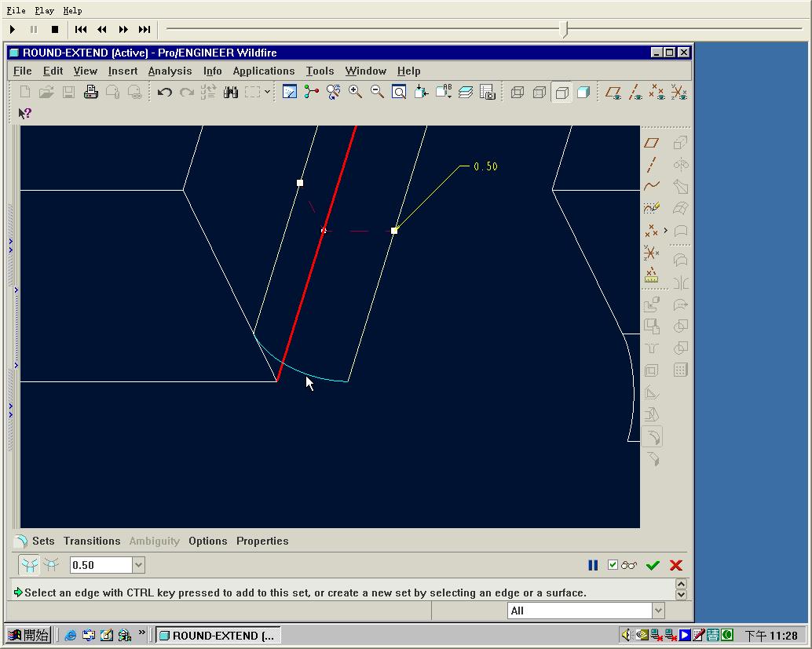Click the Print icon in the toolbar
This screenshot has height=649, width=812.
(90, 92)
